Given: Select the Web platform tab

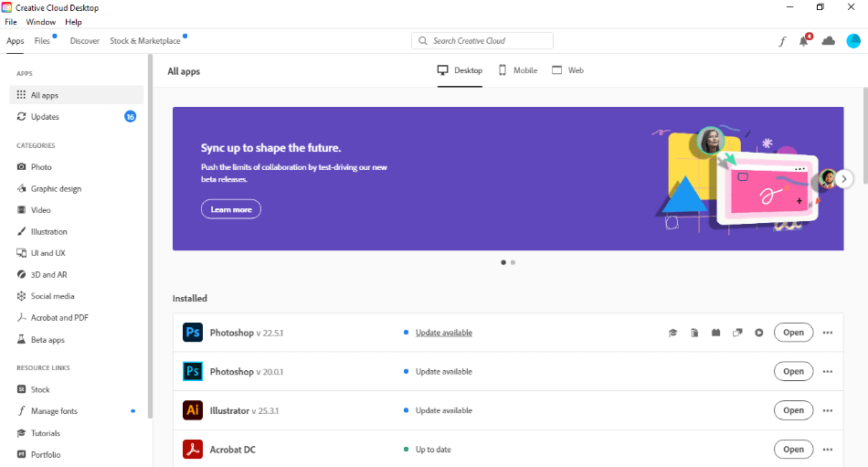Looking at the screenshot, I should point(568,70).
